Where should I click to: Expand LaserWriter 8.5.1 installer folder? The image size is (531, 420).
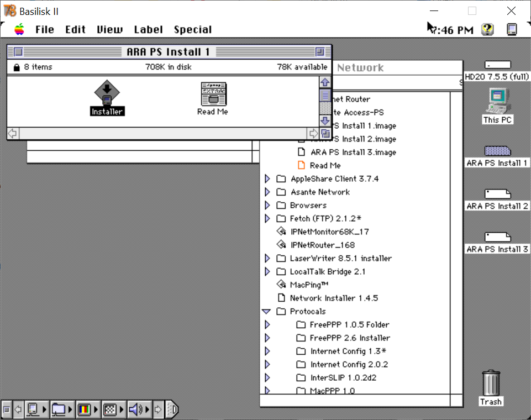click(x=267, y=259)
